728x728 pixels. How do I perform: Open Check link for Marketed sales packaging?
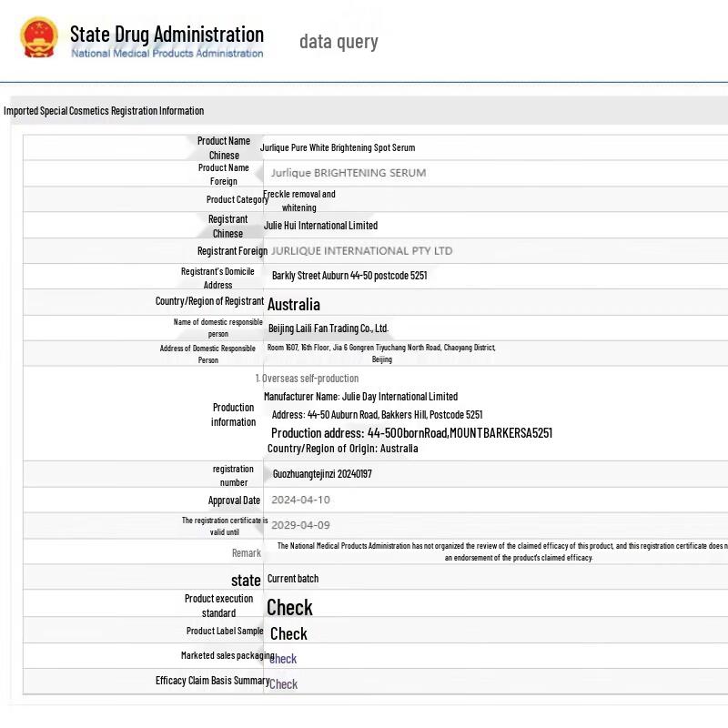283,659
